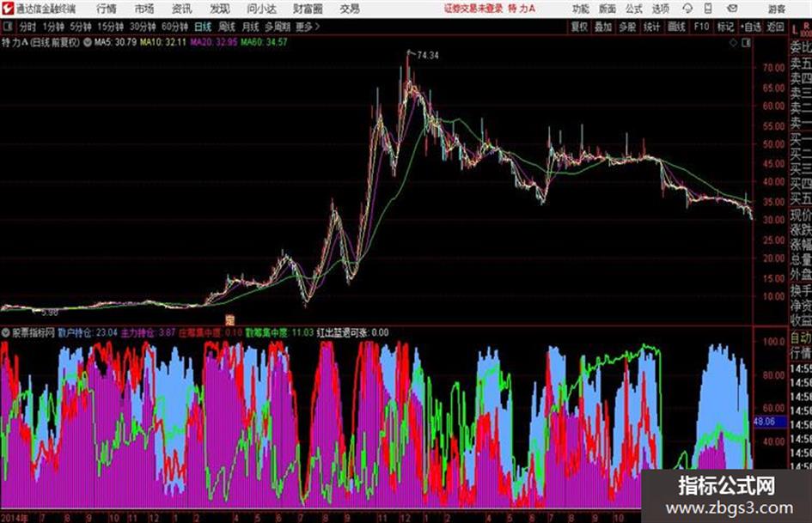
Task: Click the 画线 drawing toolbar button
Action: pyautogui.click(x=676, y=27)
